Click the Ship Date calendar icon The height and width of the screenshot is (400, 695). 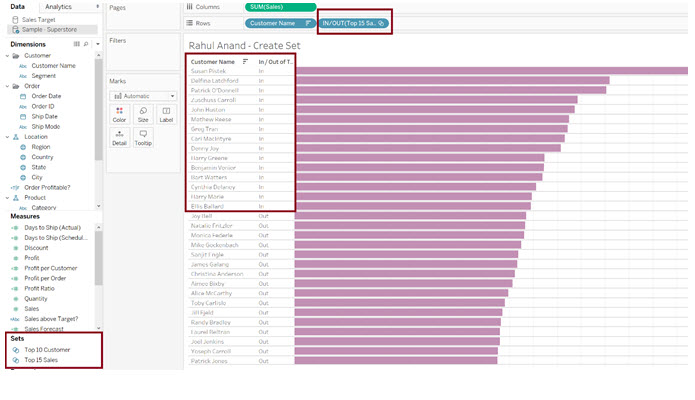23,117
